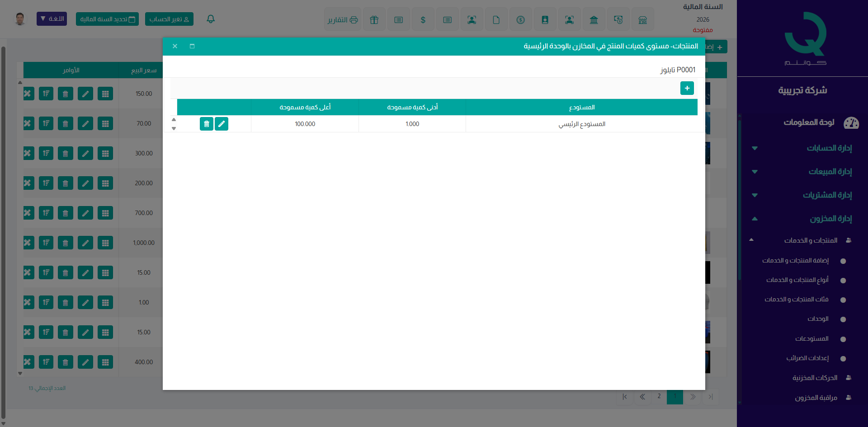Open the اللغة language dropdown
This screenshot has width=868, height=427.
click(x=52, y=19)
